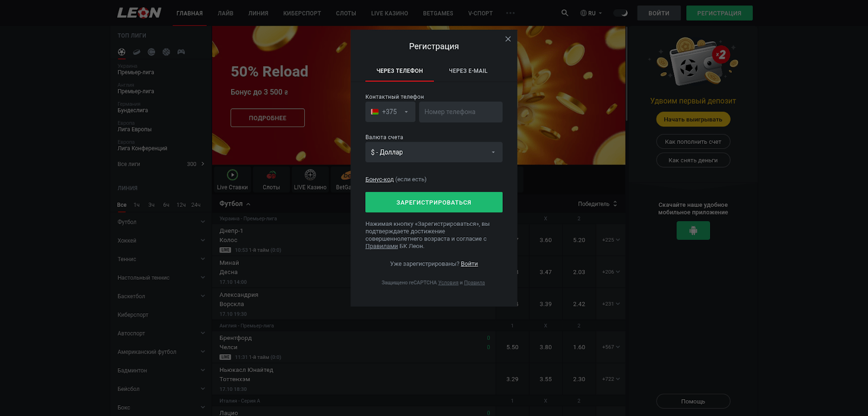Expand Баскетбол in the sidebar
Viewport: 868px width, 416px height.
(161, 296)
